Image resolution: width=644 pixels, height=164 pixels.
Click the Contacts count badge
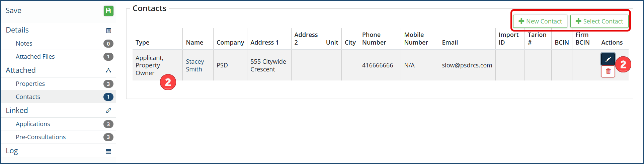(108, 97)
